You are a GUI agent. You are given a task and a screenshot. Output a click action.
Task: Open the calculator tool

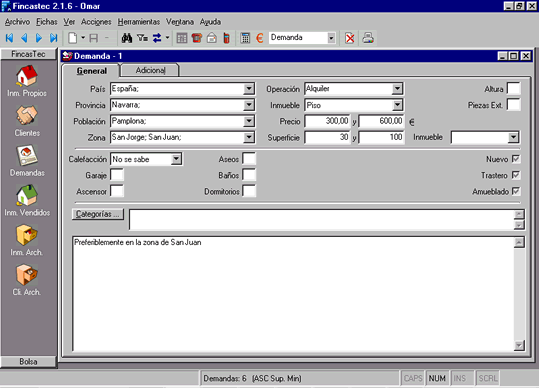(245, 38)
